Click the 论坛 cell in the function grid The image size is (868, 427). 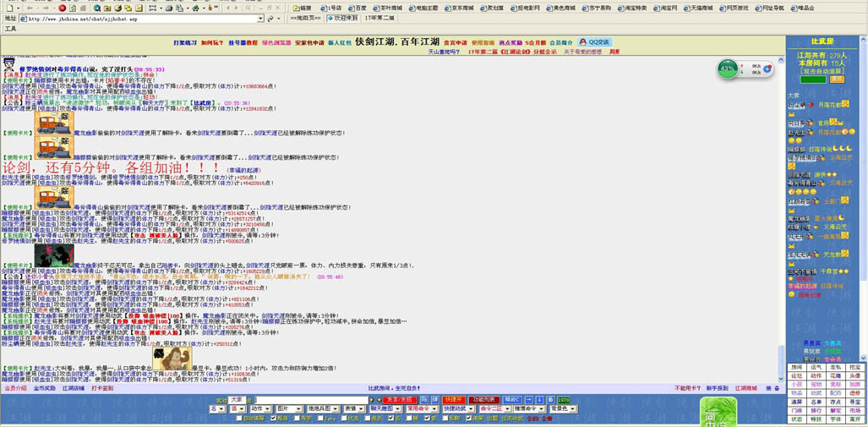[x=796, y=375]
